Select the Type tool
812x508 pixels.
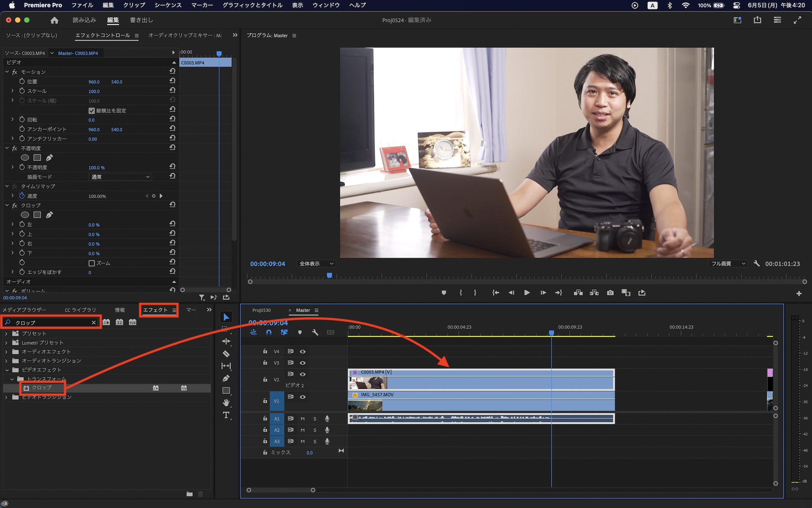point(226,415)
